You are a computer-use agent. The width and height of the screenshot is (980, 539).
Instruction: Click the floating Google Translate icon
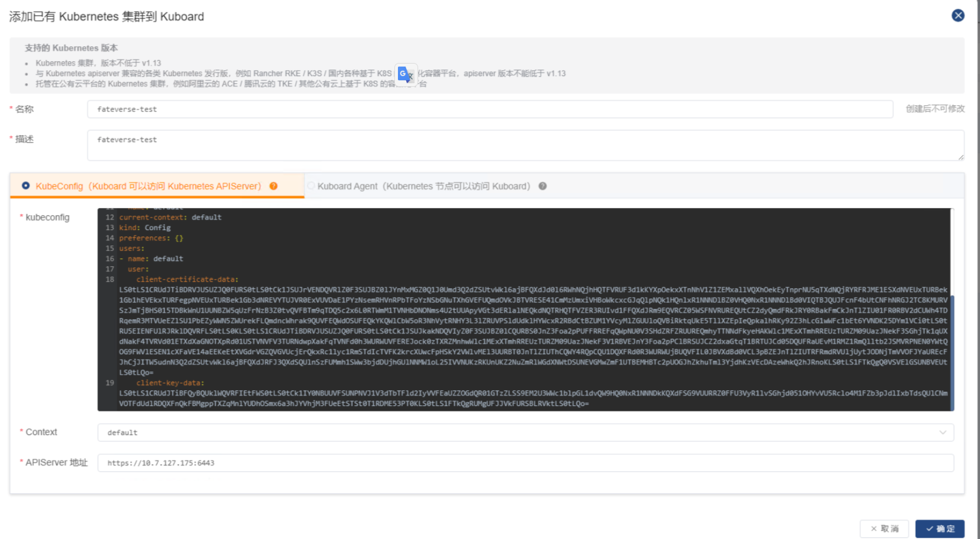pyautogui.click(x=406, y=74)
